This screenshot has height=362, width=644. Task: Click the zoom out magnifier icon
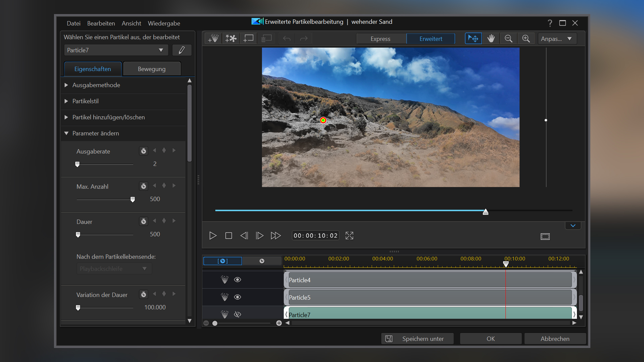[x=508, y=39]
